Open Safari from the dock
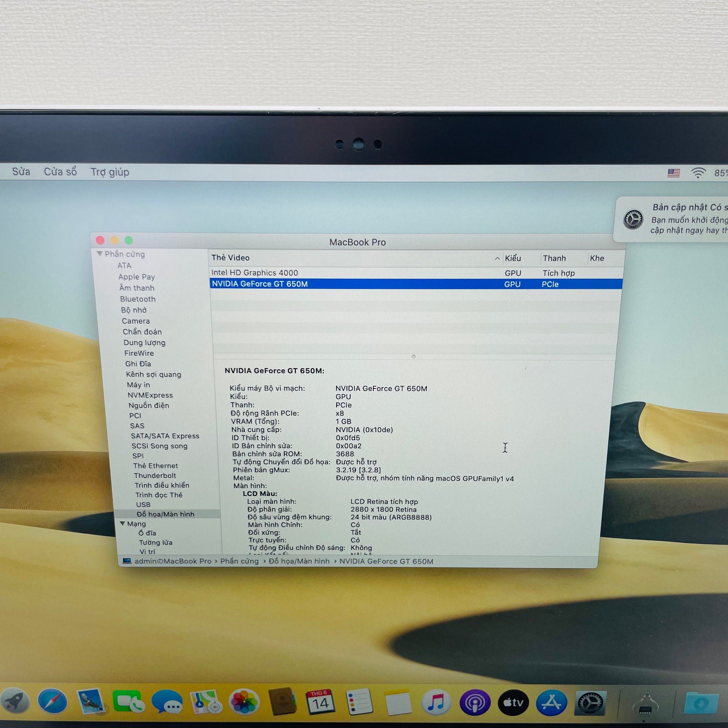Viewport: 728px width, 728px height. pyautogui.click(x=53, y=702)
